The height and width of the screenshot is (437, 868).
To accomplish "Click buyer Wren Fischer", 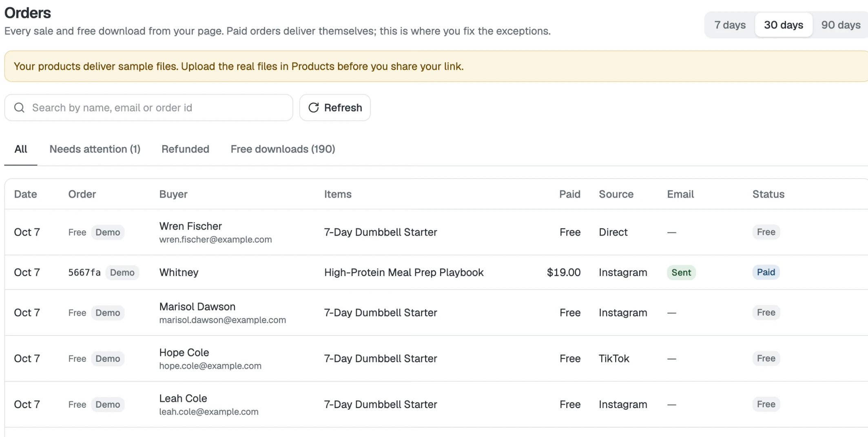I will click(190, 226).
